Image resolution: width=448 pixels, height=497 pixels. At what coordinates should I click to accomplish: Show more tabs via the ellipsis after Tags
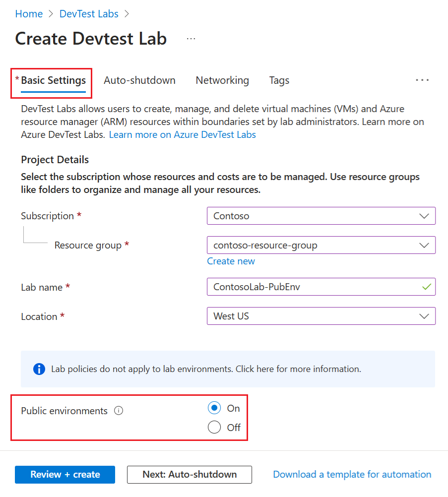(422, 80)
